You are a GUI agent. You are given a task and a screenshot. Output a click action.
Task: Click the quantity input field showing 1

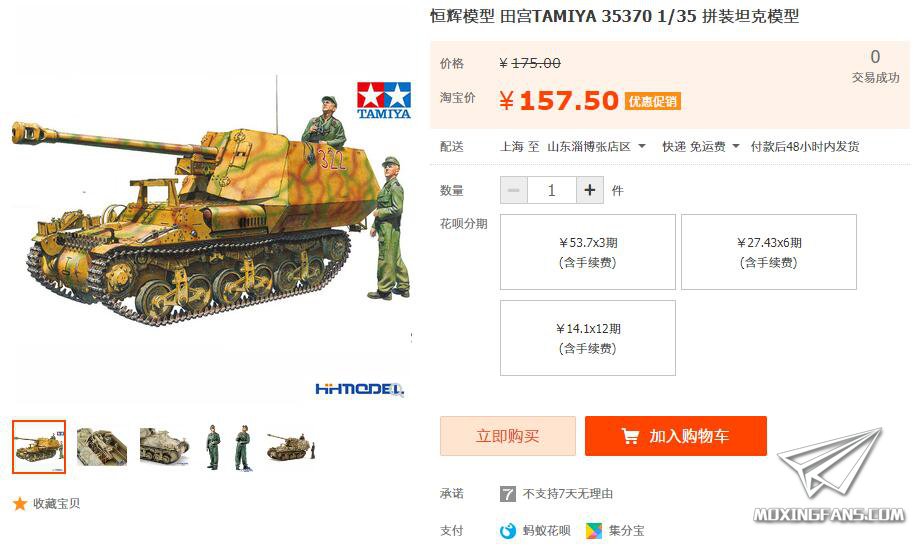(551, 190)
